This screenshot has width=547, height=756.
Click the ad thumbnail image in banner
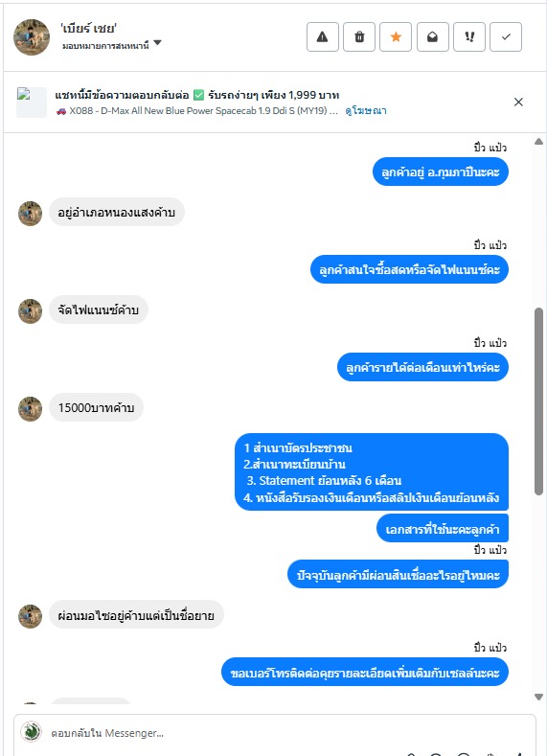click(x=32, y=103)
